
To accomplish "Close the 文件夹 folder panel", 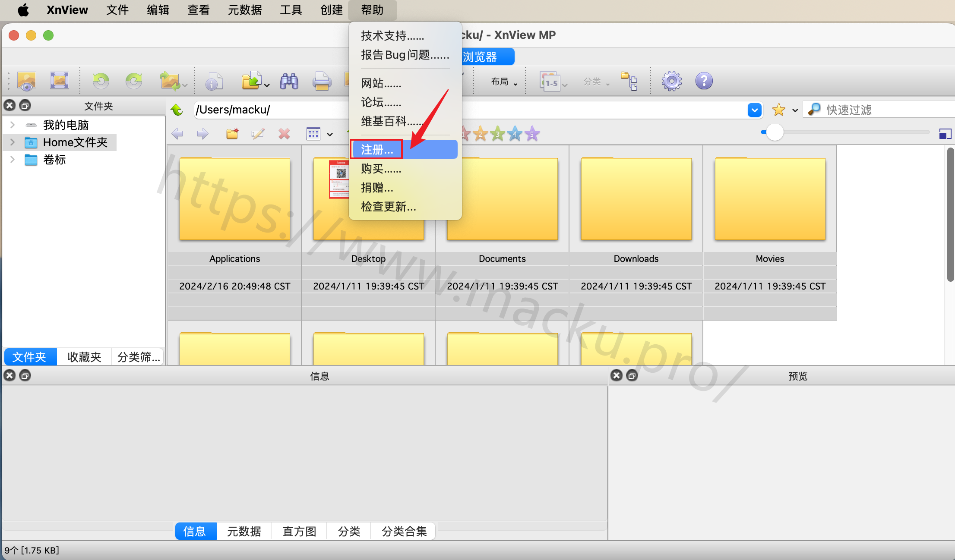I will click(x=9, y=105).
